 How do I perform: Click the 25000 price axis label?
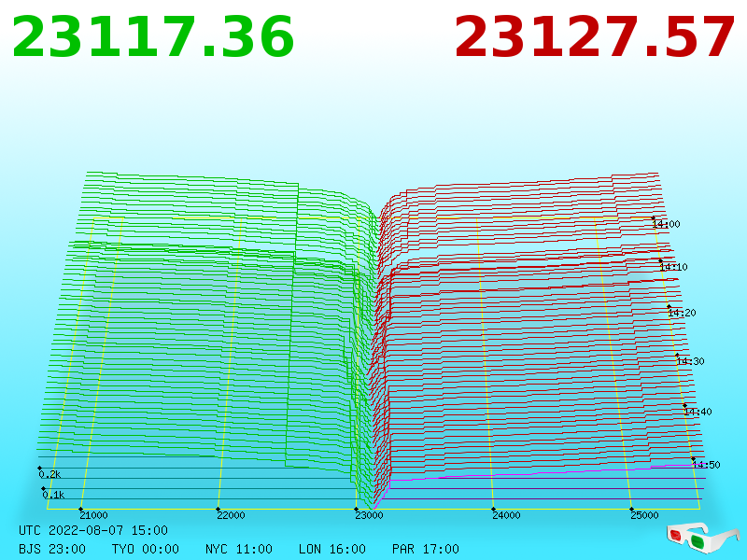click(644, 515)
